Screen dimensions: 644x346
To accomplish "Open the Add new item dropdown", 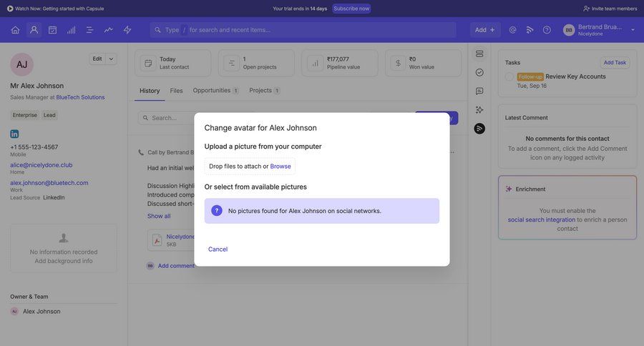I will point(485,30).
